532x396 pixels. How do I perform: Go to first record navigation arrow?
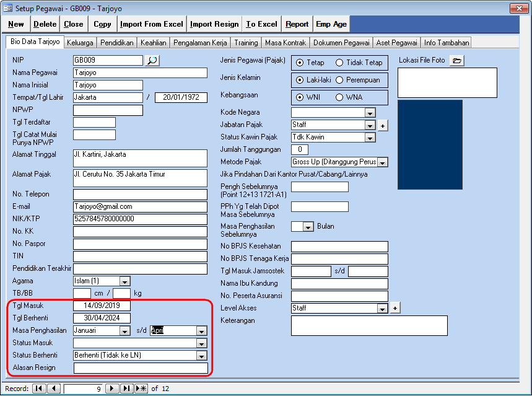click(x=38, y=389)
